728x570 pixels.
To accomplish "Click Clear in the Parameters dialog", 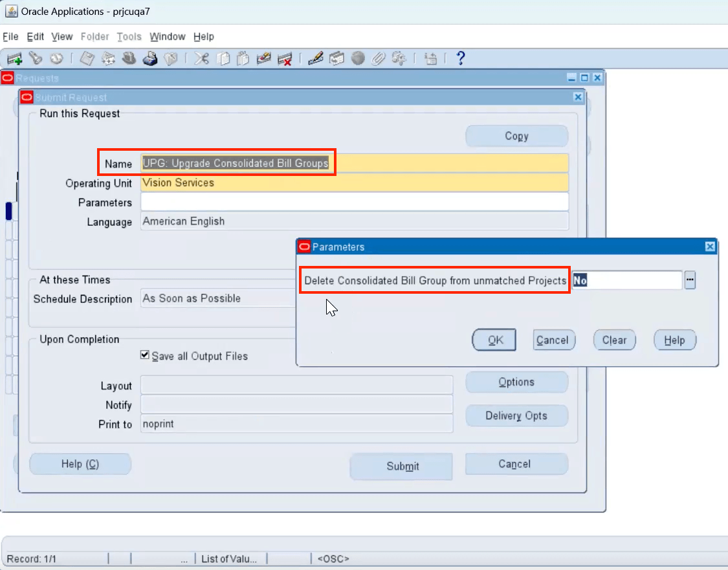I will 614,340.
